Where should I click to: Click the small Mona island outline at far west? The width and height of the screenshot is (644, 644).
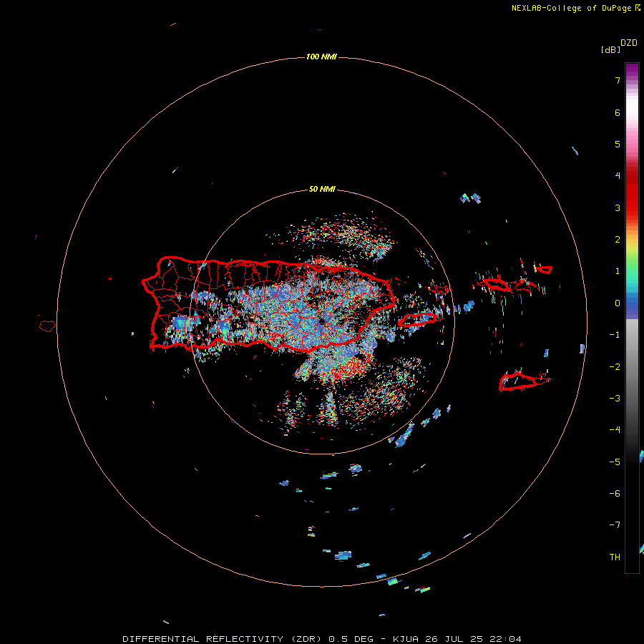[47, 326]
